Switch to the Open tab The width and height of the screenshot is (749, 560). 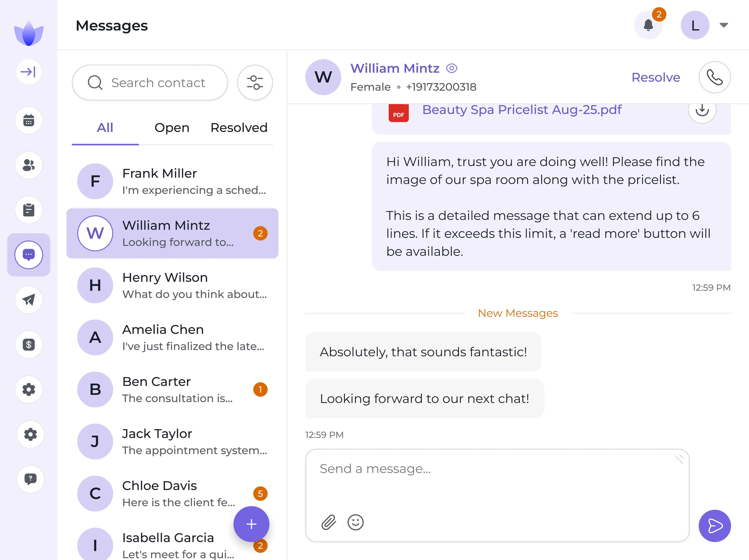click(172, 128)
